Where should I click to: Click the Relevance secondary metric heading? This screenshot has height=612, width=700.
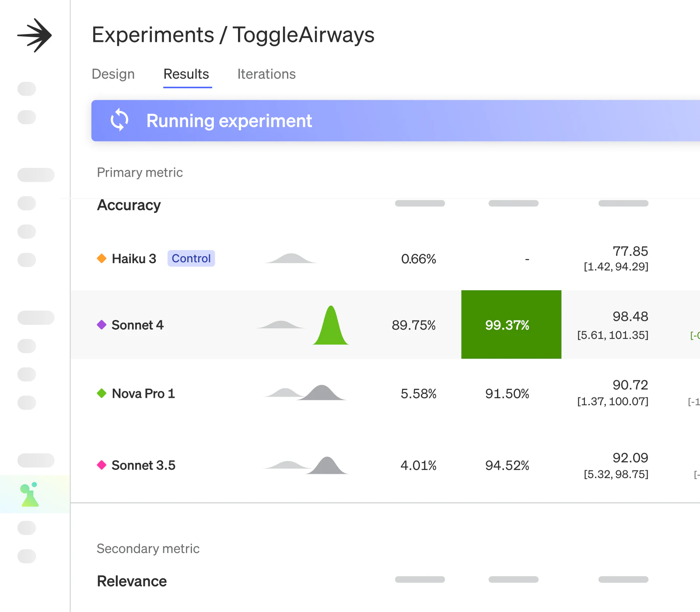point(132,581)
